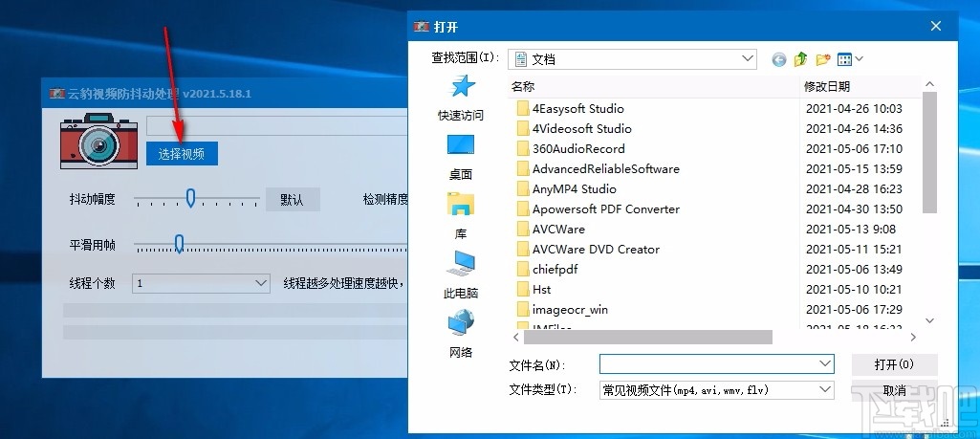Click folder icon of AnyMP4 Studio

(522, 188)
